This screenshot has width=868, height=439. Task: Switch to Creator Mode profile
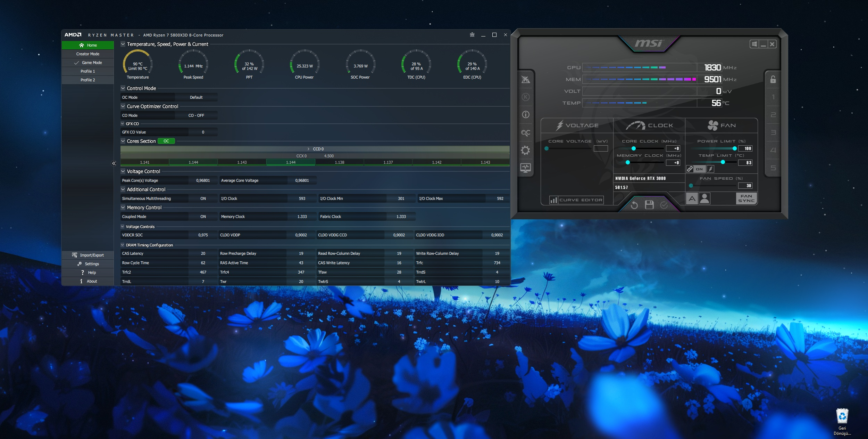(x=88, y=54)
